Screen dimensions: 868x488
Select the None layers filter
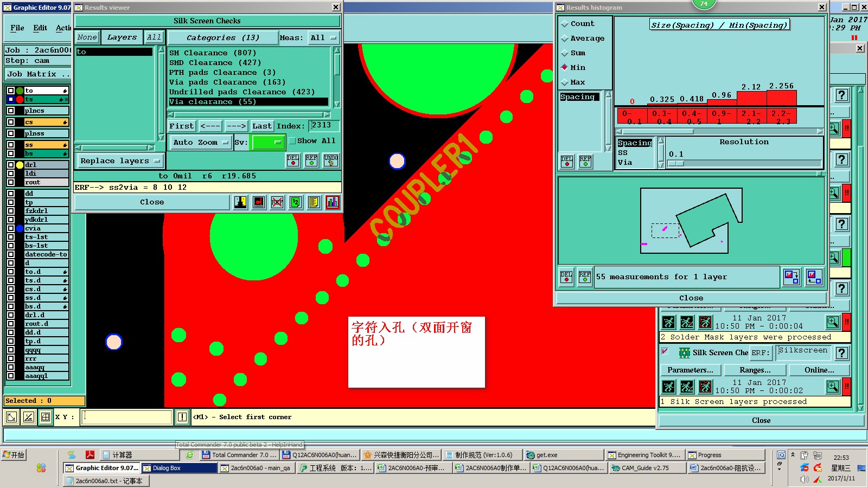tap(87, 37)
